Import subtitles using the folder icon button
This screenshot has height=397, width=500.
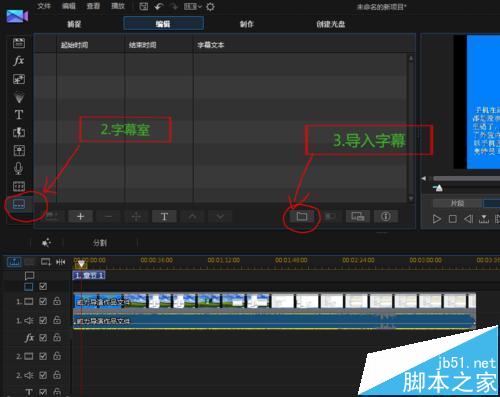[302, 217]
